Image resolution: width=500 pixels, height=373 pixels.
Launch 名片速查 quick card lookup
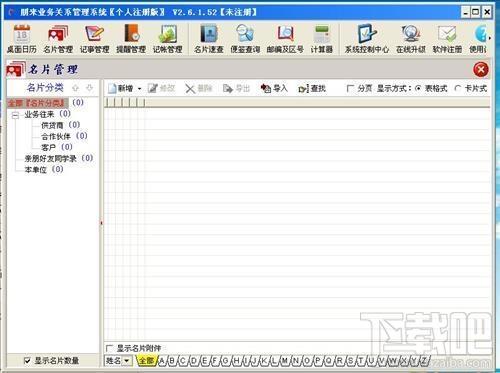tap(209, 39)
